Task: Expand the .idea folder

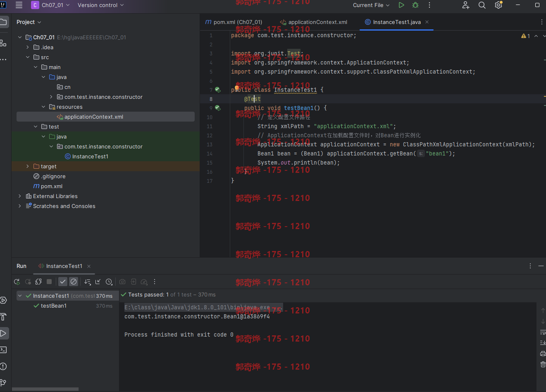Action: tap(28, 47)
